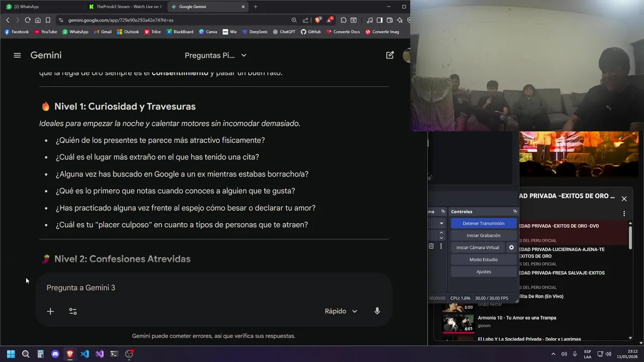Viewport: 644px width, 362px height.
Task: Open the Gemini tools sliders icon
Action: (73, 311)
